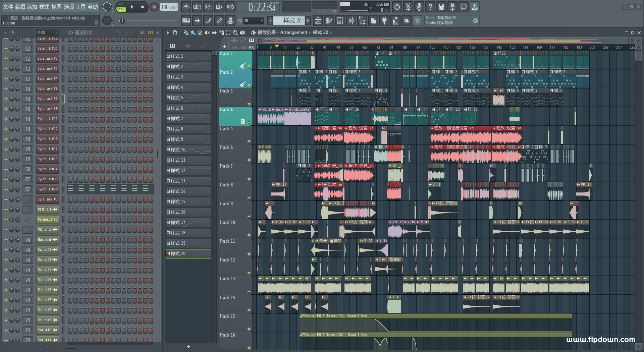The image size is (644, 352).
Task: Open the piano roll view icon
Action: (329, 21)
